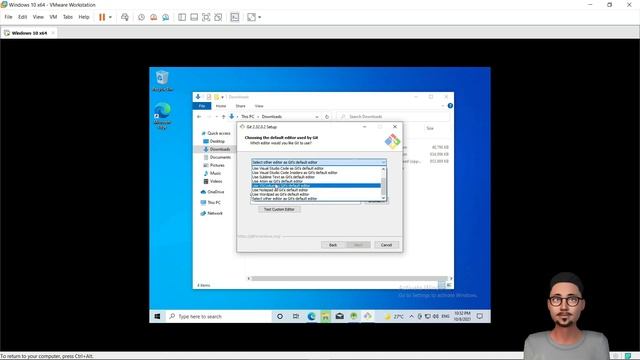Image resolution: width=640 pixels, height=360 pixels.
Task: Click the Revert to Snapshot icon
Action: 153,17
